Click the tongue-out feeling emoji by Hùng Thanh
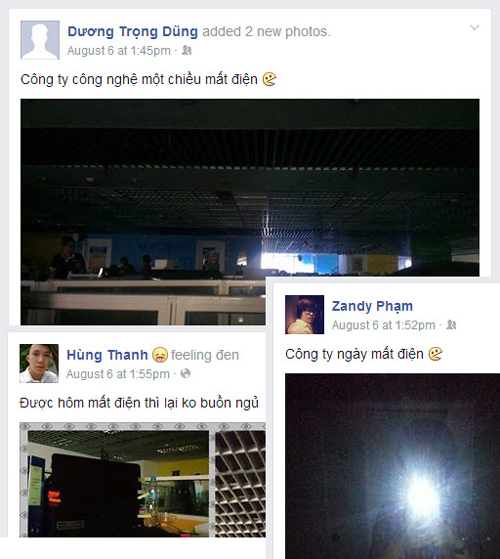 coord(160,355)
